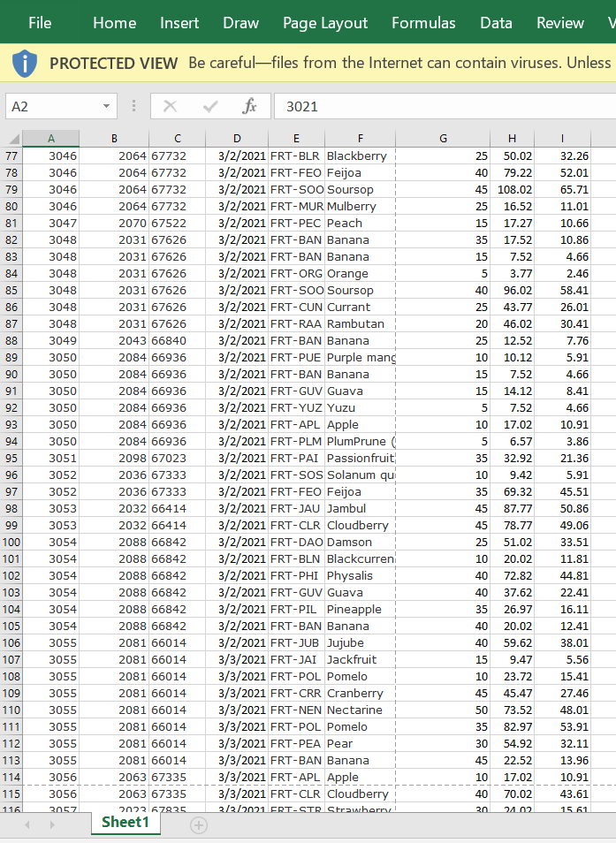616x843 pixels.
Task: Click the Damson cell in row 100
Action: (x=360, y=542)
